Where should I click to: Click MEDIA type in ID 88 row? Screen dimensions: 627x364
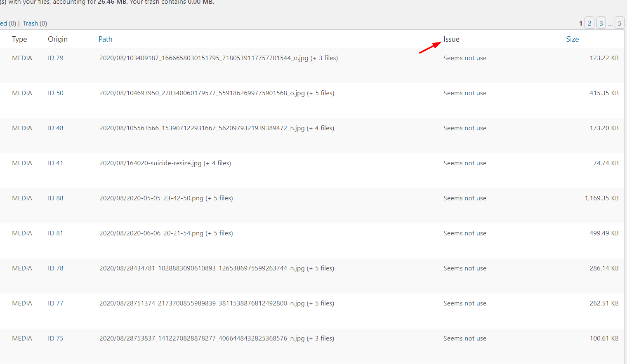(22, 198)
